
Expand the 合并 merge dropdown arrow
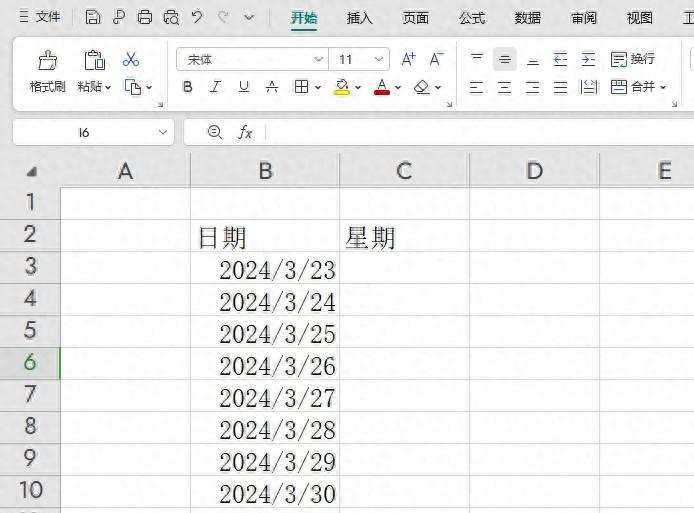tap(663, 87)
